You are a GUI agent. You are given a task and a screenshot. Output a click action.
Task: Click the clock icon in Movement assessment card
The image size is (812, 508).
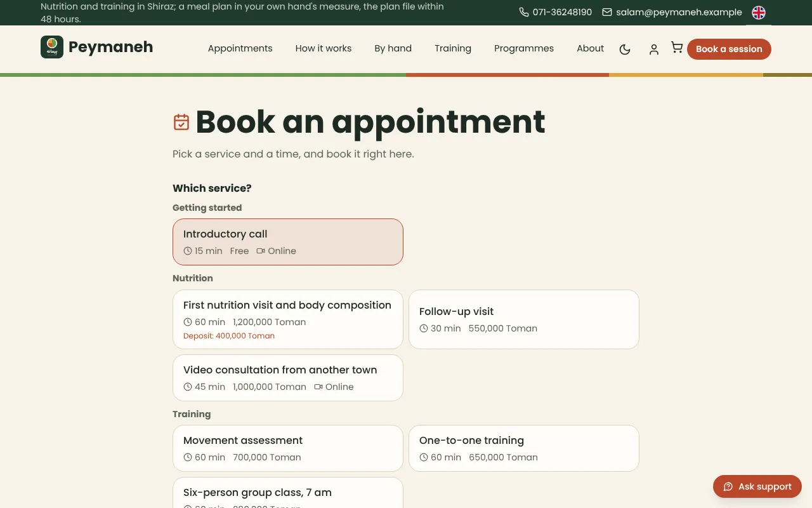[188, 457]
